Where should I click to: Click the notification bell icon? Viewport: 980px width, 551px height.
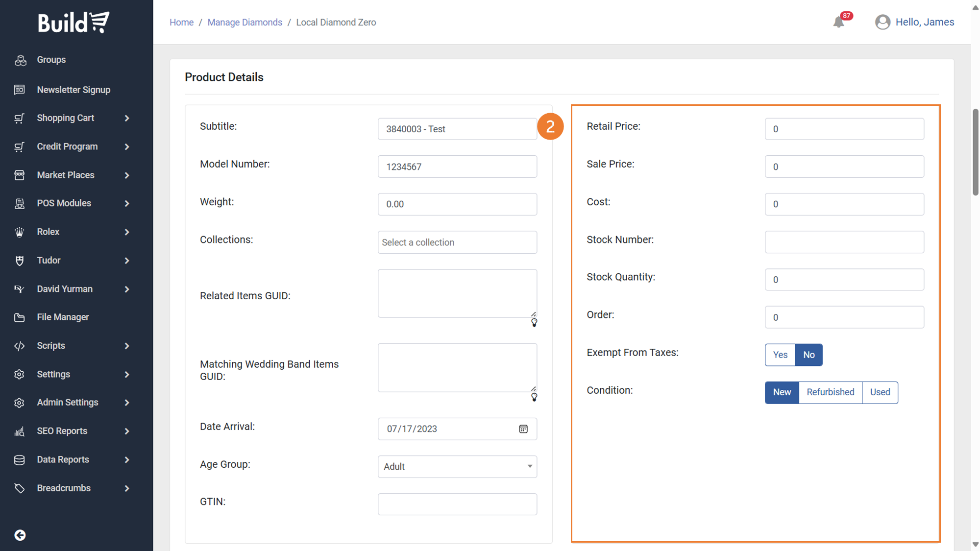(838, 22)
